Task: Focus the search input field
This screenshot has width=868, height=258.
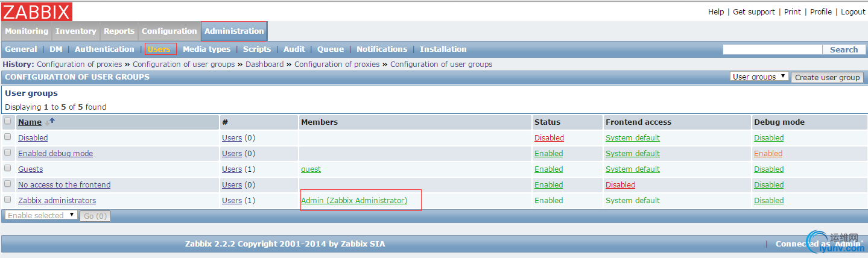Action: (773, 49)
